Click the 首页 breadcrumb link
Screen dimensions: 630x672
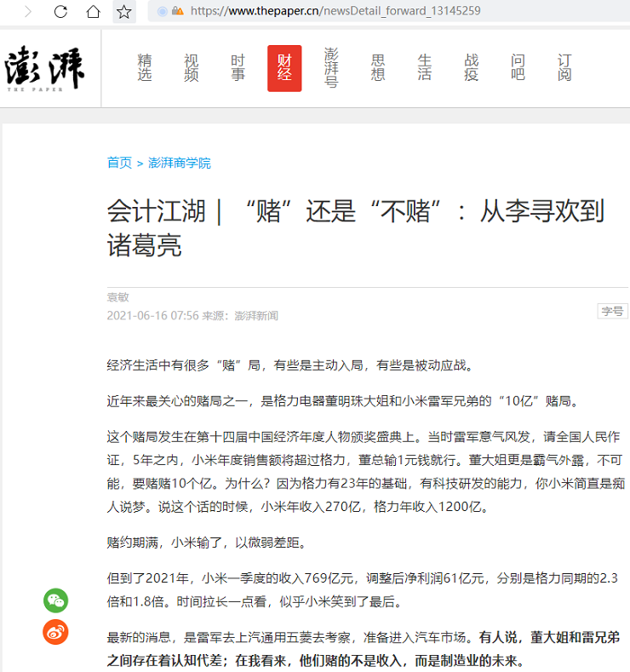pos(119,163)
